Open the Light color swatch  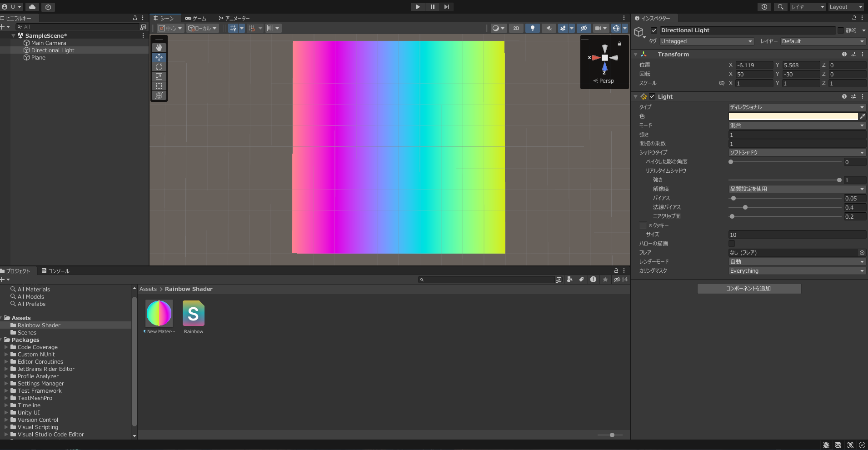[793, 116]
